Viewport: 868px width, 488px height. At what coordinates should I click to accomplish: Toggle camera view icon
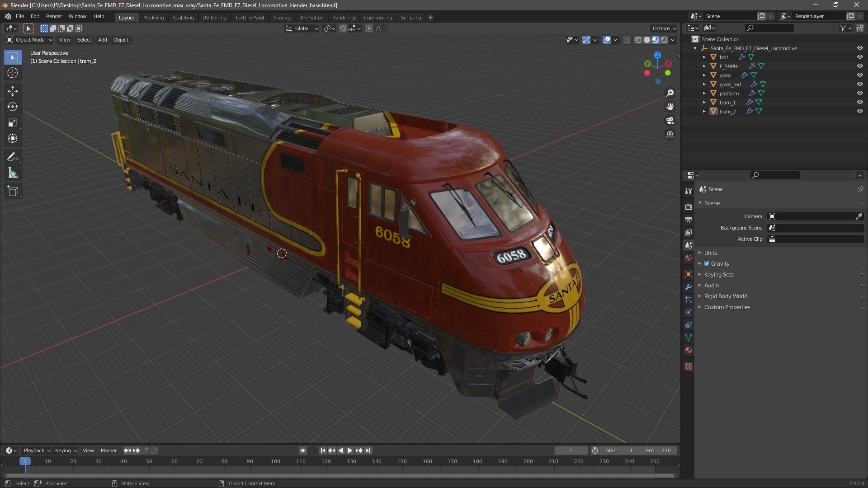click(x=670, y=121)
